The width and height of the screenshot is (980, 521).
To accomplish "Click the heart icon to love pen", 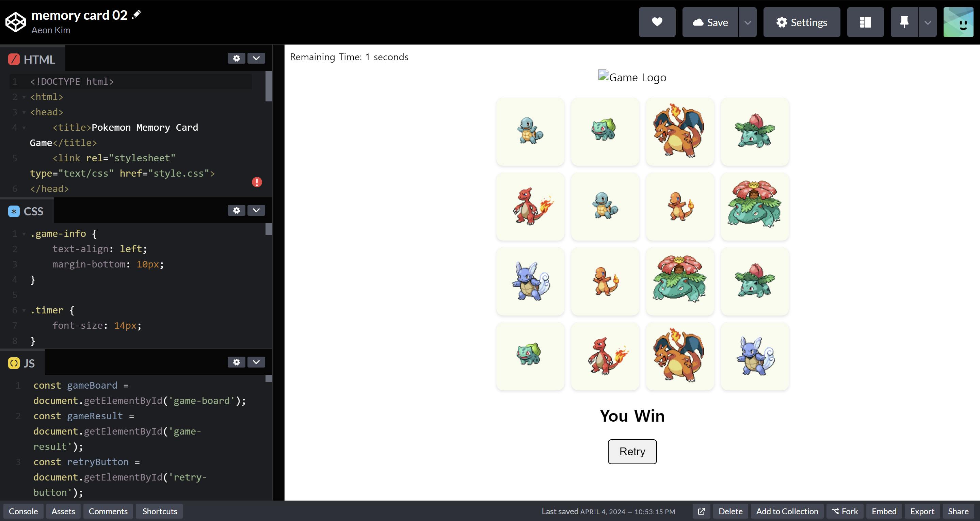I will click(x=657, y=22).
